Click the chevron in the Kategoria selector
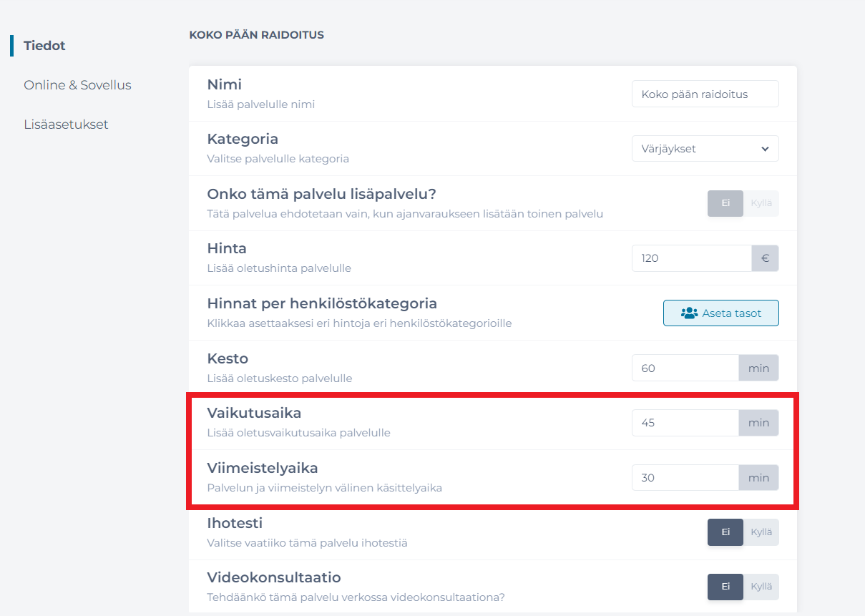The image size is (865, 616). coord(766,148)
